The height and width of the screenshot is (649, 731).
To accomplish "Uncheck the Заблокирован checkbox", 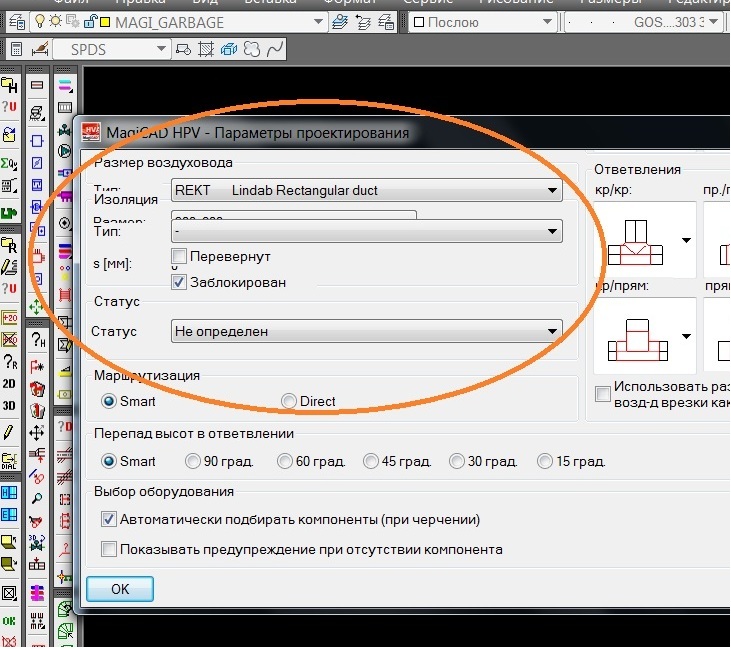I will (179, 282).
